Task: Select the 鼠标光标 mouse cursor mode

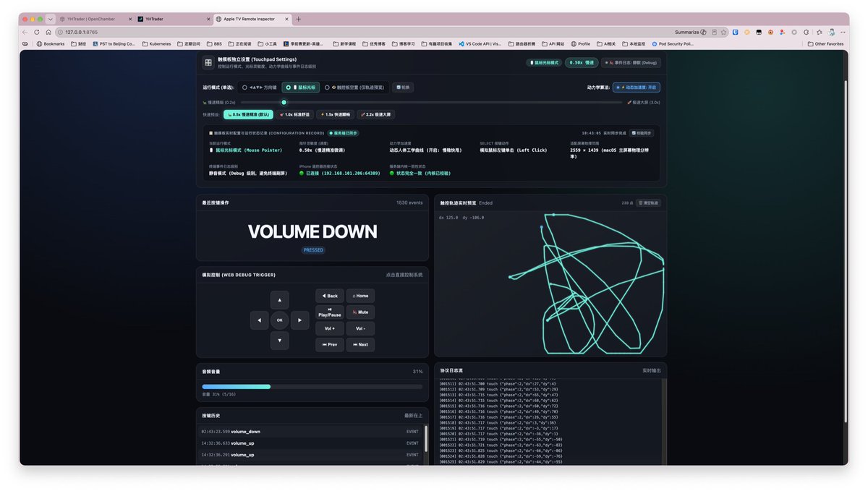Action: coord(301,87)
